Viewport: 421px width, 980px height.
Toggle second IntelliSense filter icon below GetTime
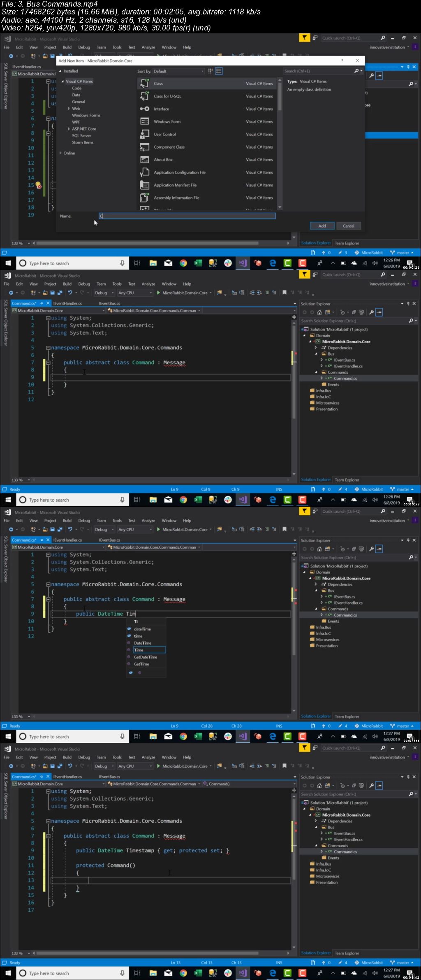coord(139,673)
